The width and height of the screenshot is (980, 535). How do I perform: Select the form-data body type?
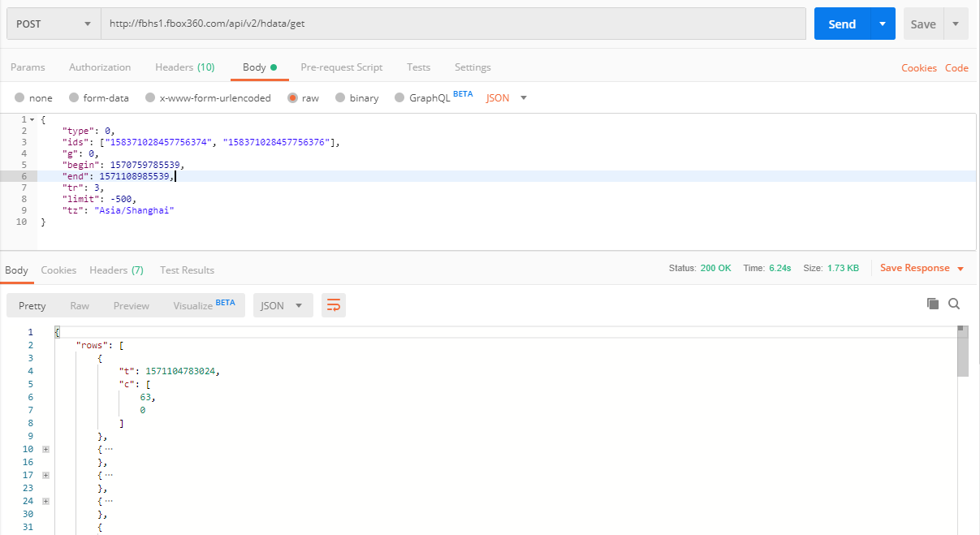tap(98, 97)
